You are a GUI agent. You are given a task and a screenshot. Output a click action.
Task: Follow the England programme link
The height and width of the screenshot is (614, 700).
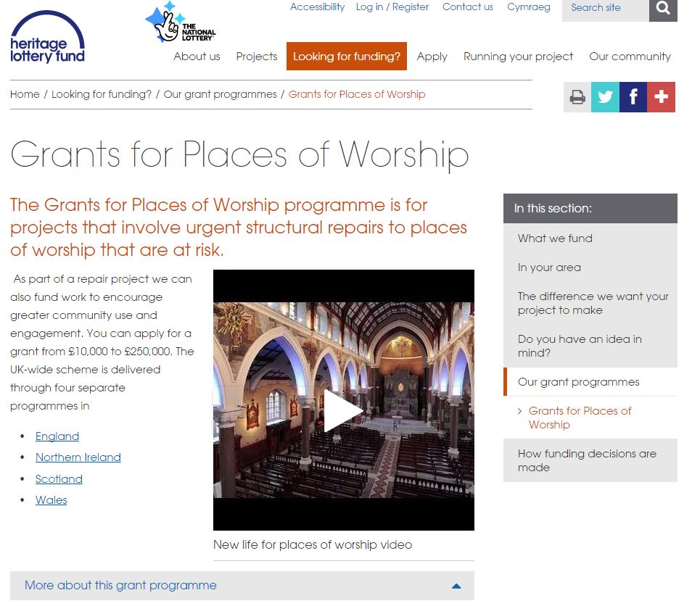[x=57, y=436]
